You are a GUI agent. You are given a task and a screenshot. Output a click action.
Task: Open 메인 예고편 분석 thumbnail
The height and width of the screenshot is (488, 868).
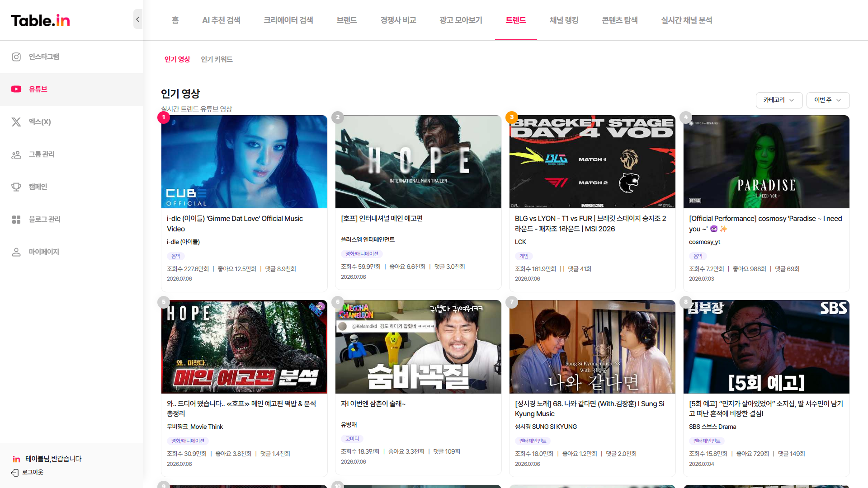click(x=244, y=347)
